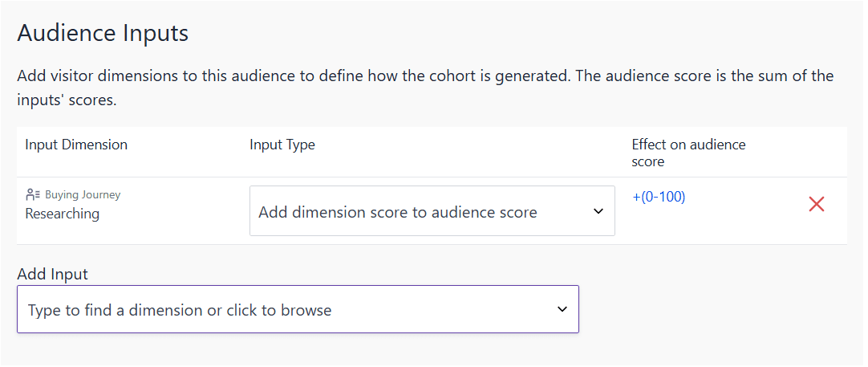The image size is (868, 367).
Task: Click the Add Input label
Action: 52,274
